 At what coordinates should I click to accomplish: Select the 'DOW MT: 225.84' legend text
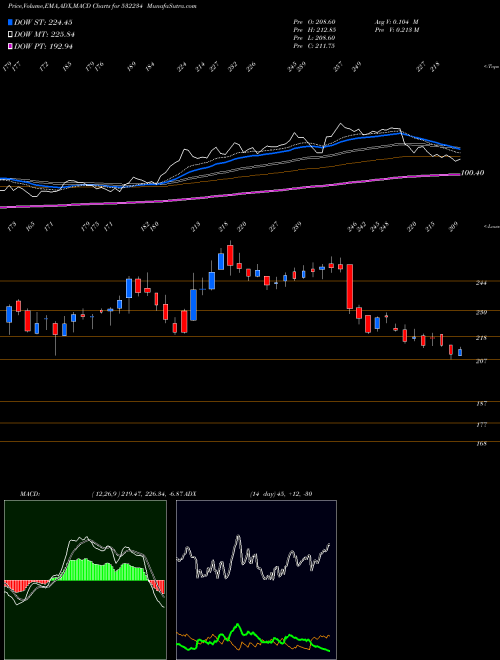click(44, 35)
